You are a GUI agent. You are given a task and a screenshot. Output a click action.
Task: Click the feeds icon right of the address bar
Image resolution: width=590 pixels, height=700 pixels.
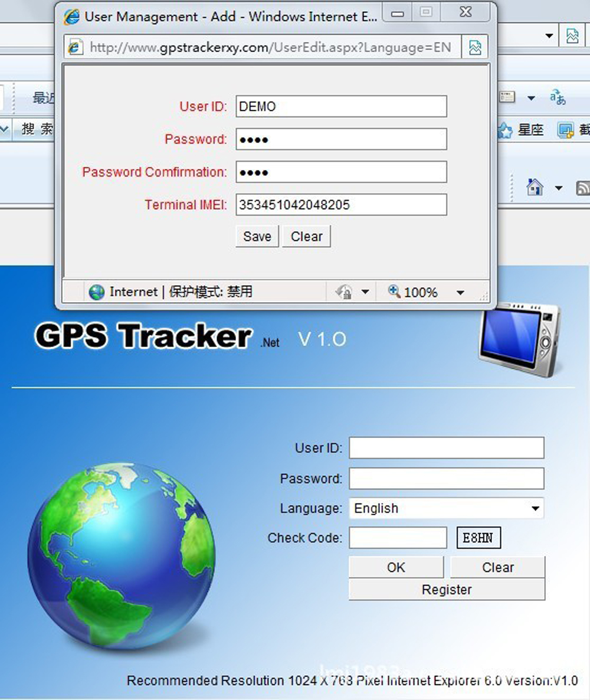tap(476, 47)
